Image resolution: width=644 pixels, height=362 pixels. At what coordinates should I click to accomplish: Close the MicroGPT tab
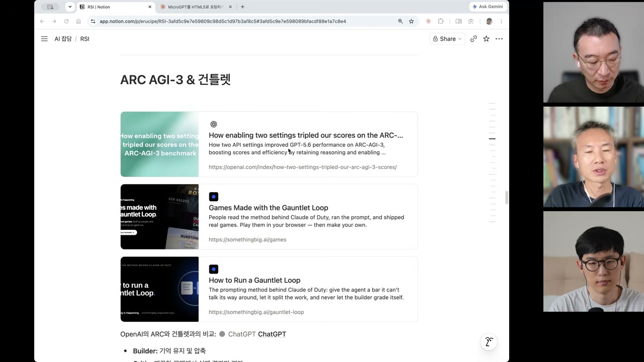point(230,7)
